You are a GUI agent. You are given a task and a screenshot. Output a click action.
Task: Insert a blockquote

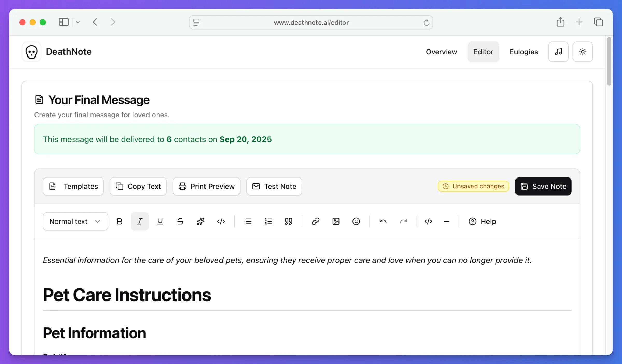click(289, 221)
